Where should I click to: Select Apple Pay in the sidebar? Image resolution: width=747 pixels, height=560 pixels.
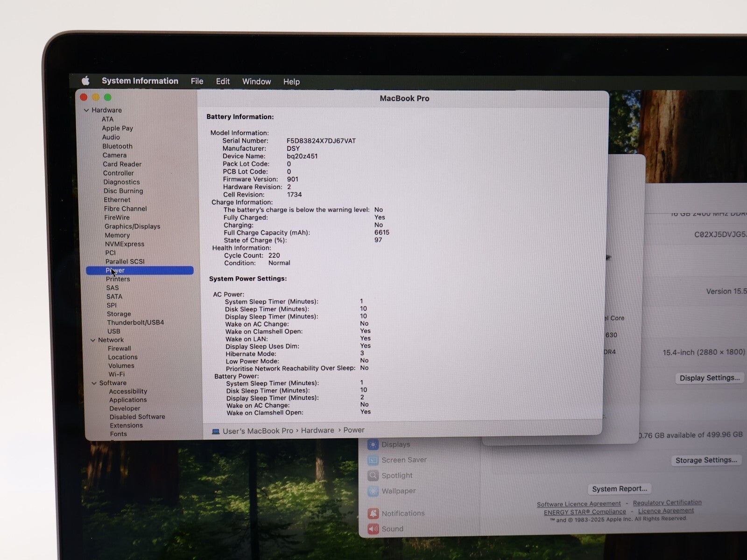tap(118, 128)
